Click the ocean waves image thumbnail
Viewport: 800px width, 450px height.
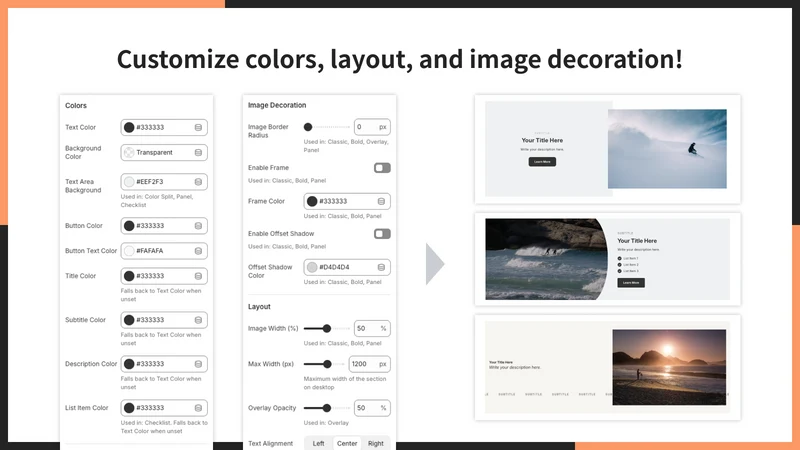tap(546, 259)
